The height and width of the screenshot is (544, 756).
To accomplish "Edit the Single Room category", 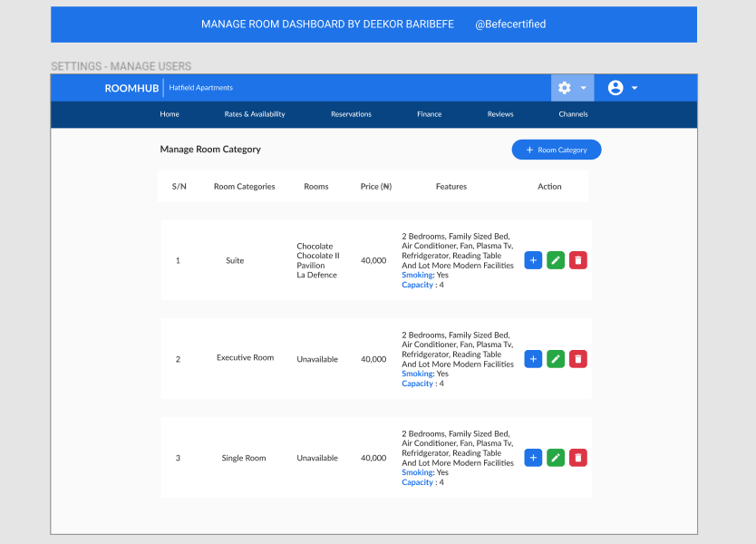I will click(x=556, y=458).
